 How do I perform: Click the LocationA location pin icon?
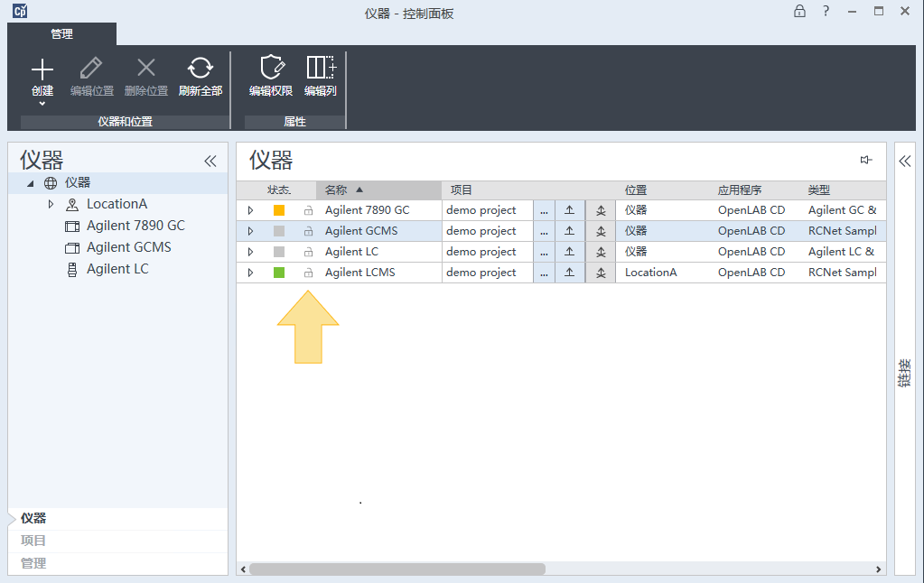click(72, 204)
